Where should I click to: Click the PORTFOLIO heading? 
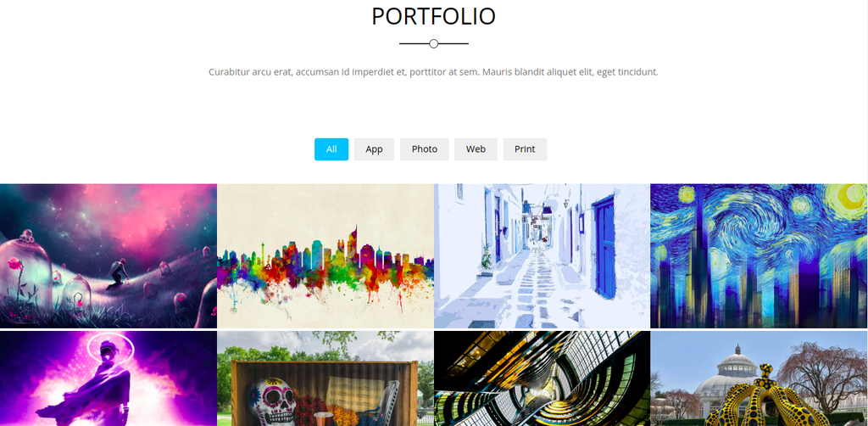pyautogui.click(x=433, y=17)
